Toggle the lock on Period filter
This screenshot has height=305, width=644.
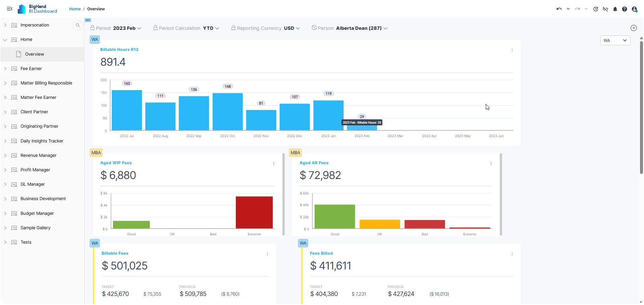pyautogui.click(x=92, y=28)
